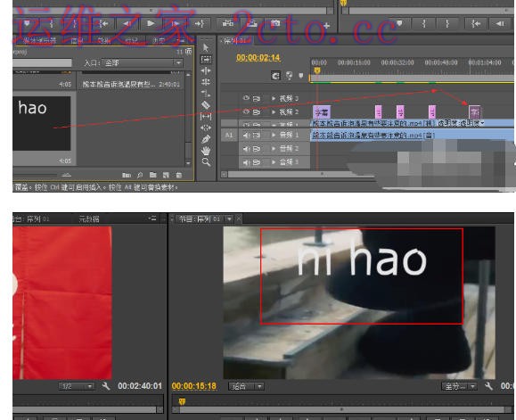Mark In point in program monitor
The image size is (516, 420).
tap(424, 24)
